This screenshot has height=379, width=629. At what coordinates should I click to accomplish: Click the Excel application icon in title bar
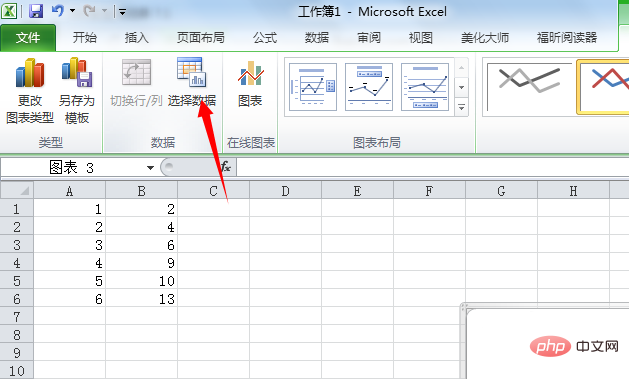point(8,11)
